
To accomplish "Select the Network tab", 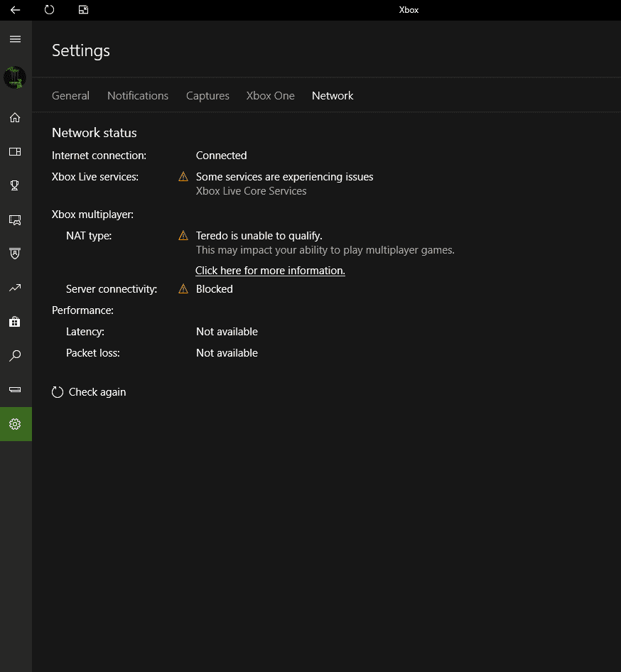I will [333, 96].
